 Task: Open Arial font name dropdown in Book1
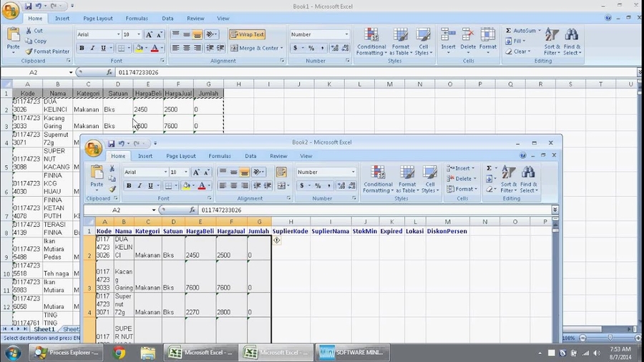click(118, 34)
